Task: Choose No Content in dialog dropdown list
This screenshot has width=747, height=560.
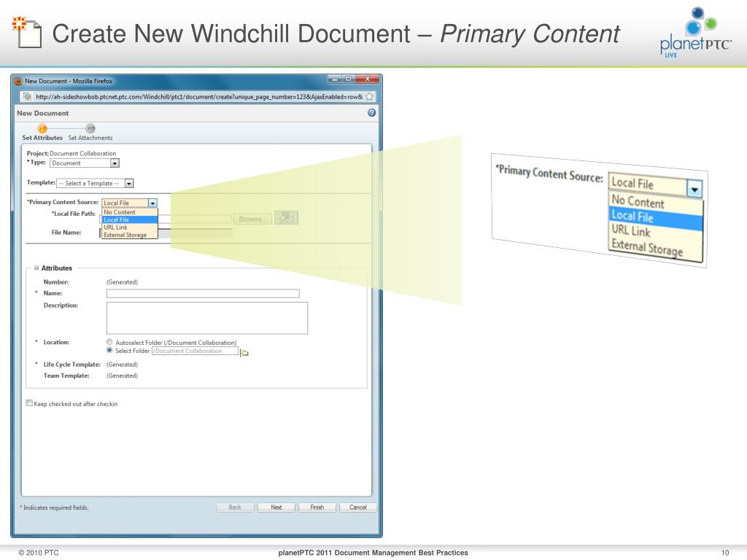Action: pos(130,212)
